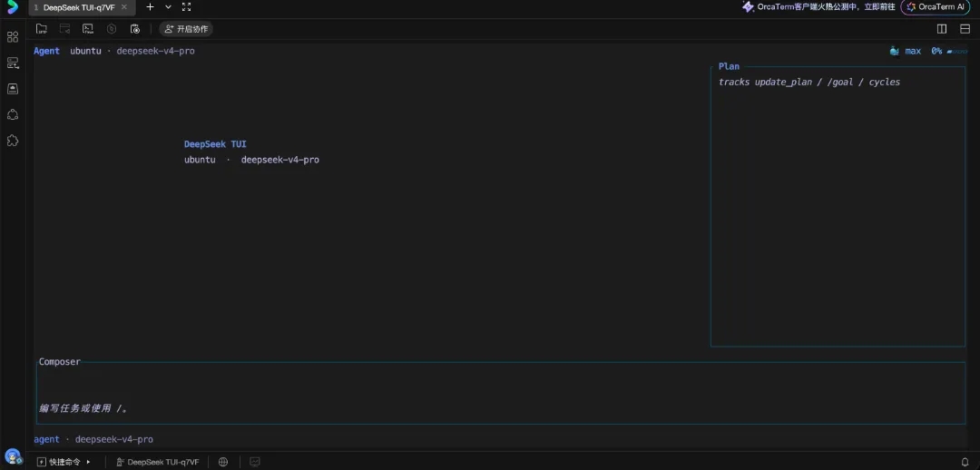Click 'deepseek-v4-pro' under DeepSeek TUI heading
The image size is (980, 470).
click(280, 160)
